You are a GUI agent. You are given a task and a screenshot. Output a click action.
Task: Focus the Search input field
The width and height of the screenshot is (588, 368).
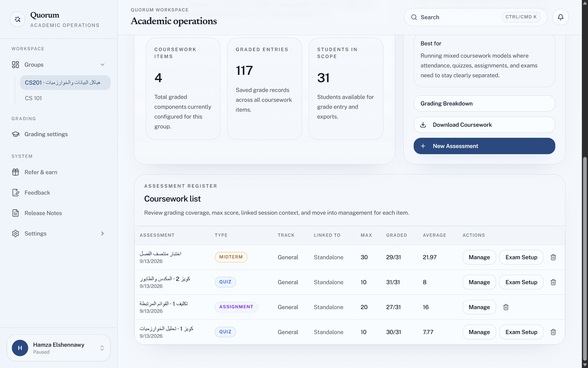tap(475, 17)
